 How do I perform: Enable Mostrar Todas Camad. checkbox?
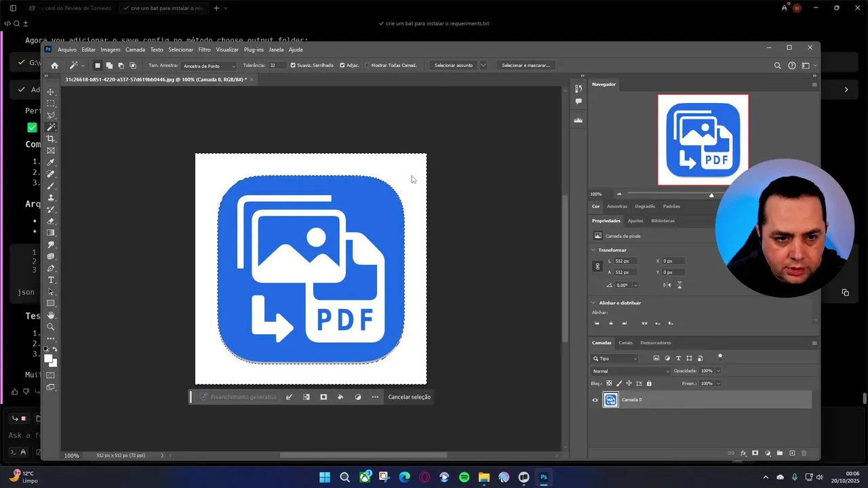[x=368, y=66]
